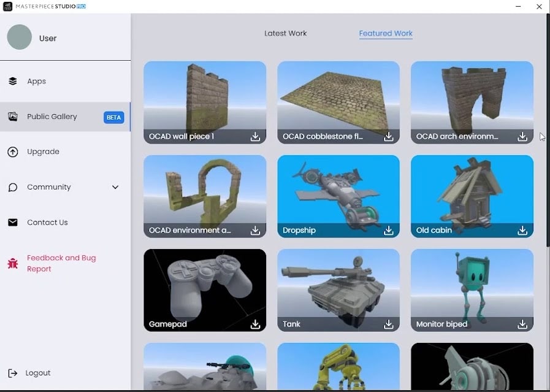The image size is (550, 392).
Task: Click the Upgrade arrow icon
Action: pyautogui.click(x=13, y=152)
